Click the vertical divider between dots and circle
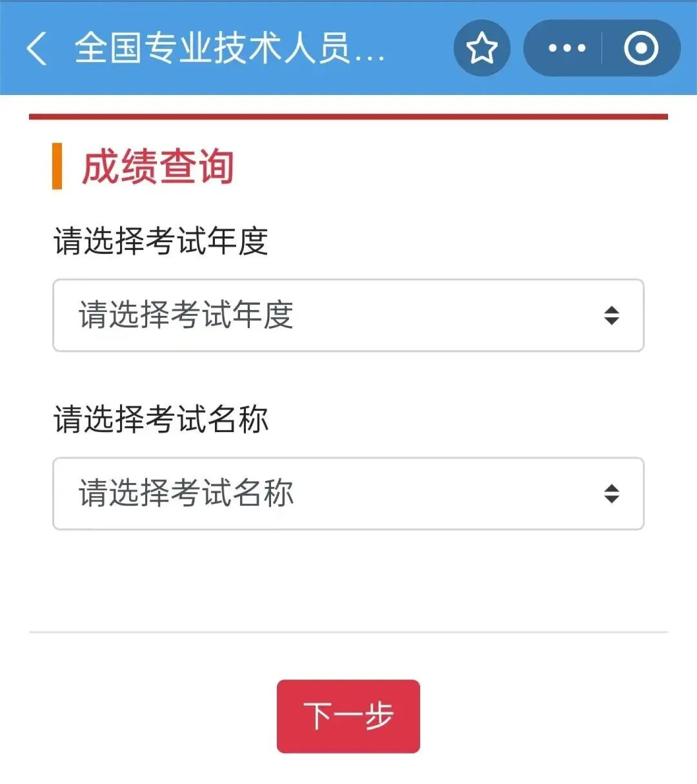Image resolution: width=697 pixels, height=784 pixels. tap(603, 48)
